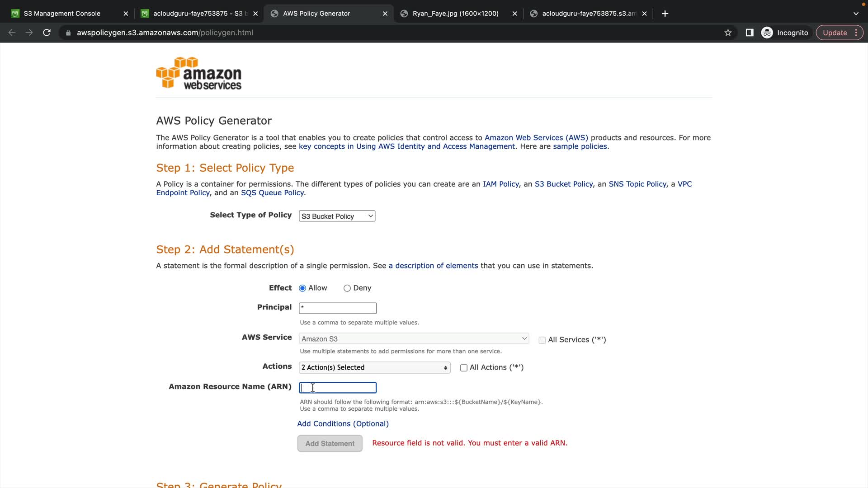Switch to the S3 Management Console tab

[62, 14]
